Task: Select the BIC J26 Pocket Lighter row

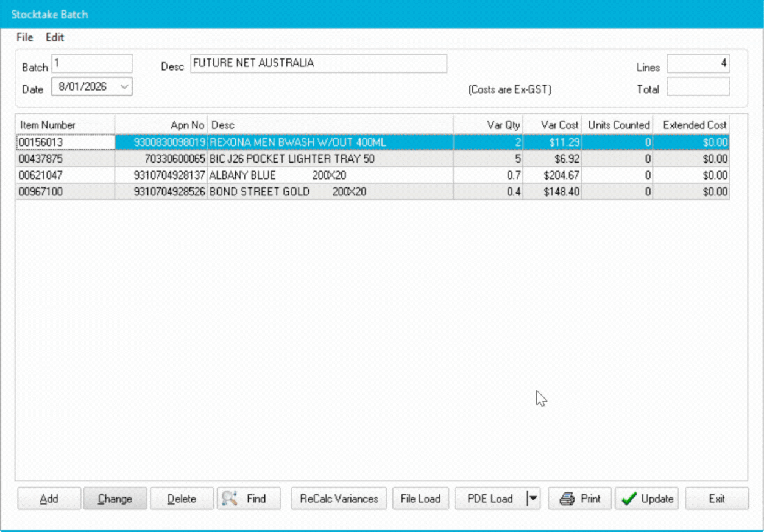Action: point(292,159)
